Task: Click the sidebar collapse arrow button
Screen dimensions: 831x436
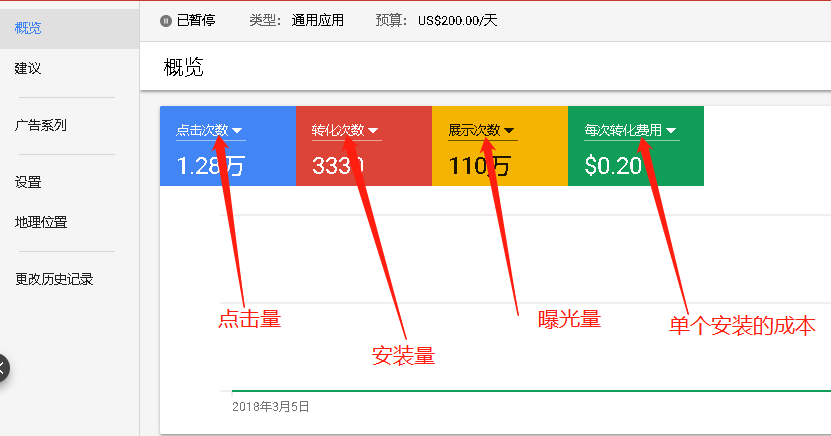Action: coord(3,369)
